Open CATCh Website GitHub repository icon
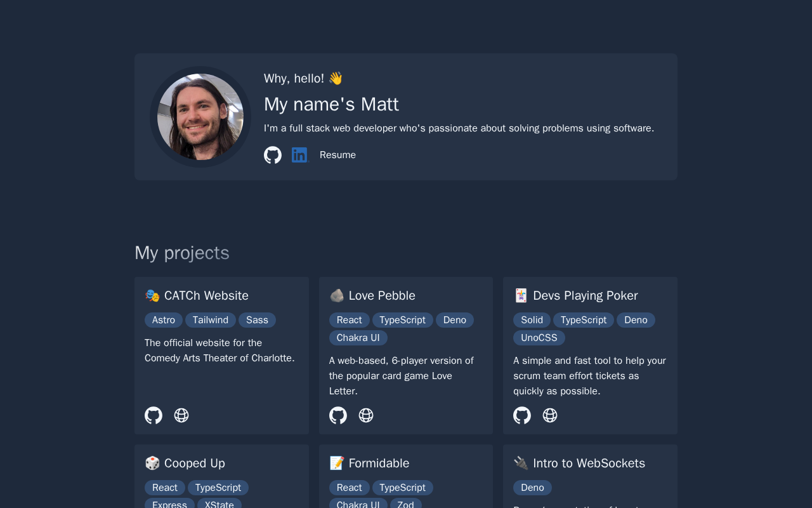The height and width of the screenshot is (508, 812). point(154,415)
